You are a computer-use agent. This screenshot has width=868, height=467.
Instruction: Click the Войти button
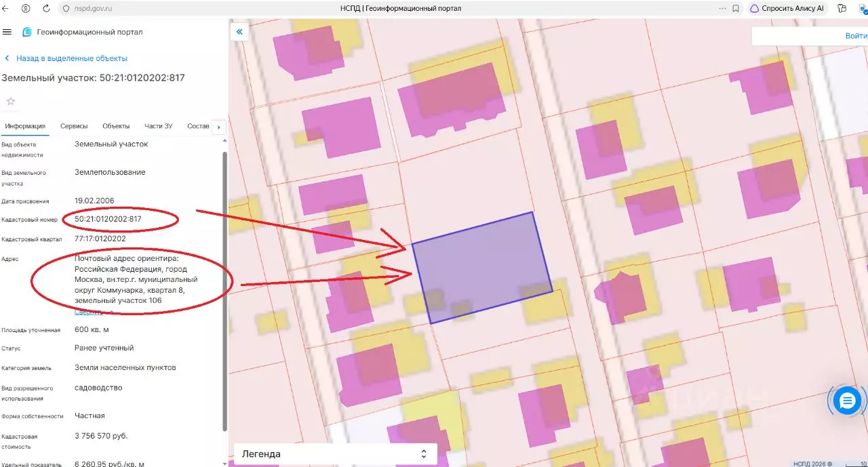[856, 36]
